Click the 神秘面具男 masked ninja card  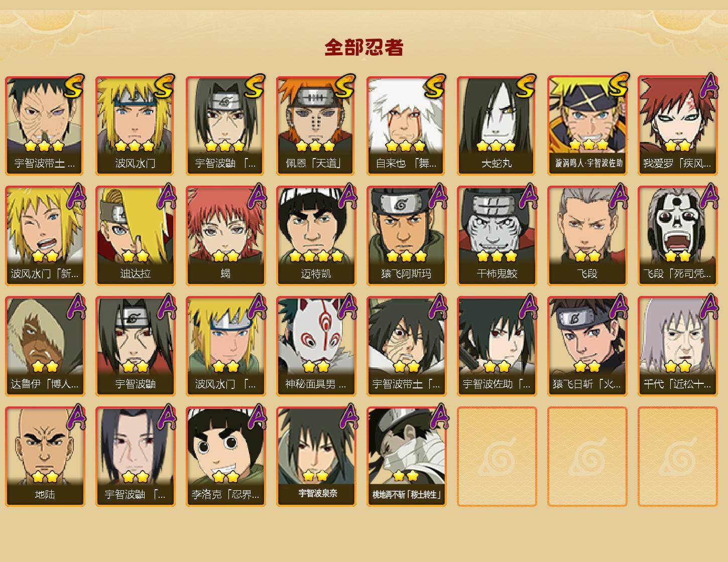click(x=316, y=346)
